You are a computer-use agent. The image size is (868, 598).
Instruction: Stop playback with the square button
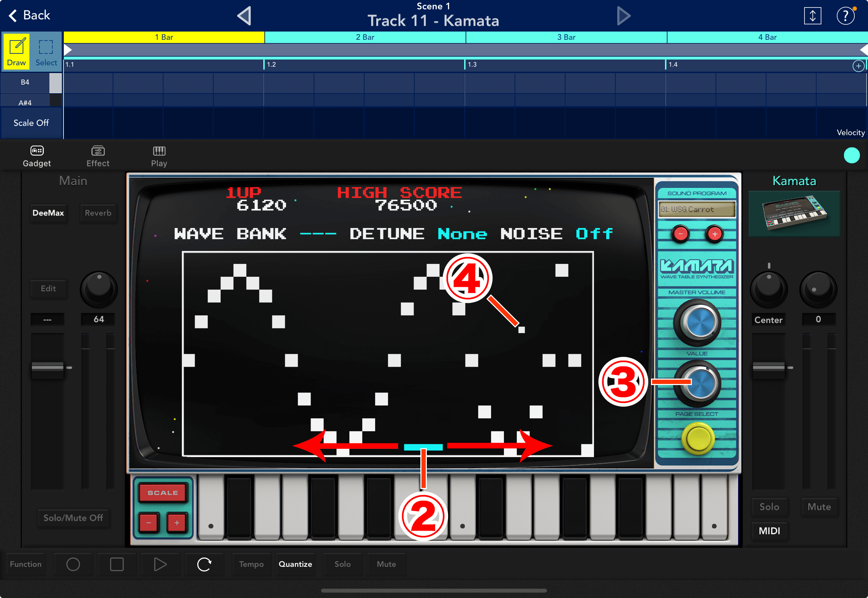tap(117, 564)
